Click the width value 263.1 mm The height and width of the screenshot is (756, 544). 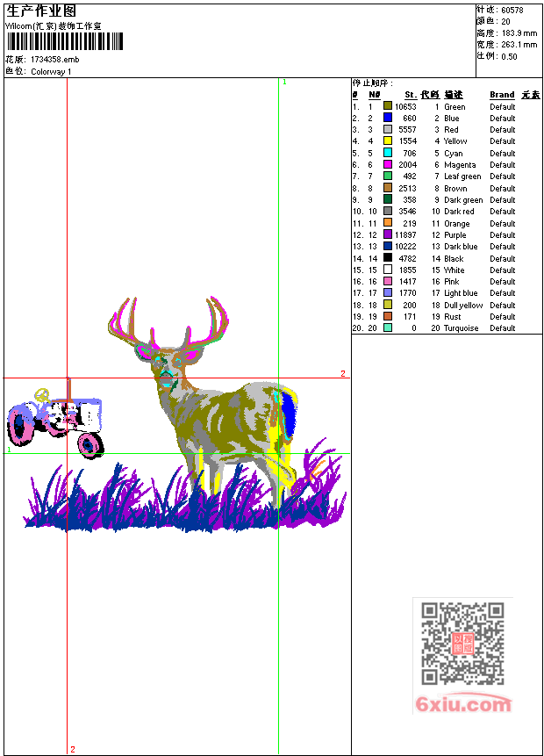519,45
